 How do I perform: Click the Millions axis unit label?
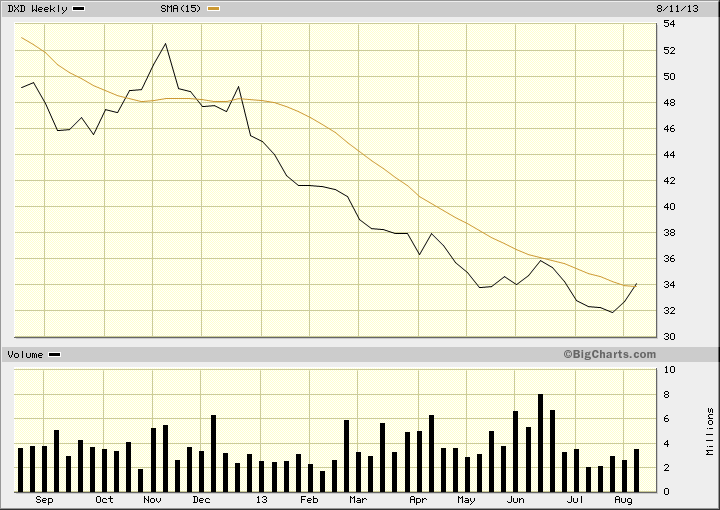tap(710, 431)
